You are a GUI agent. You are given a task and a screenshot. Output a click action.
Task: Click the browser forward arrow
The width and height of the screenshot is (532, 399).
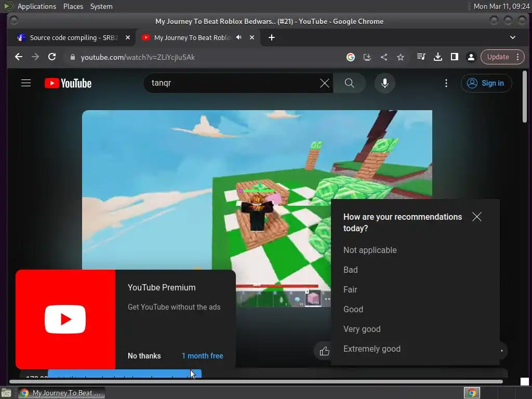pyautogui.click(x=35, y=57)
